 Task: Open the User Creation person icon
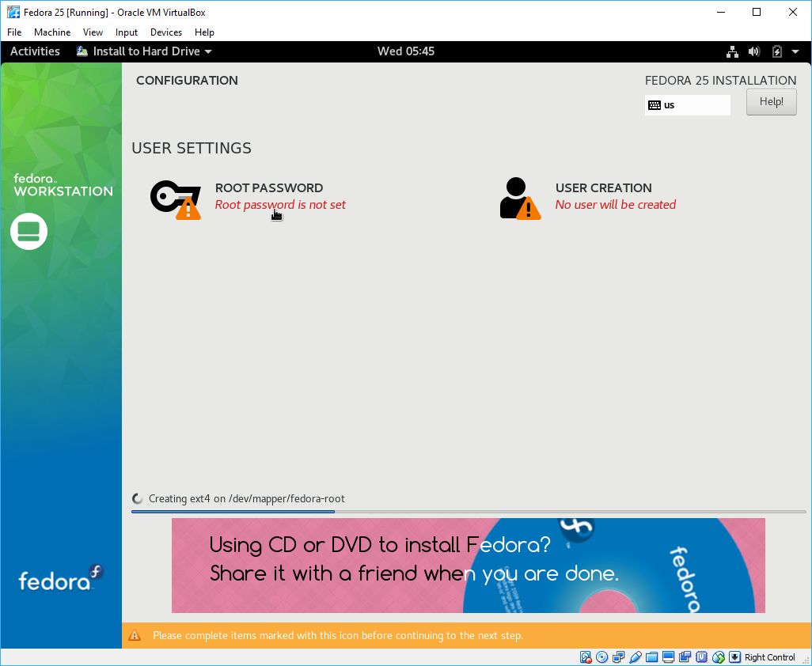click(x=520, y=199)
